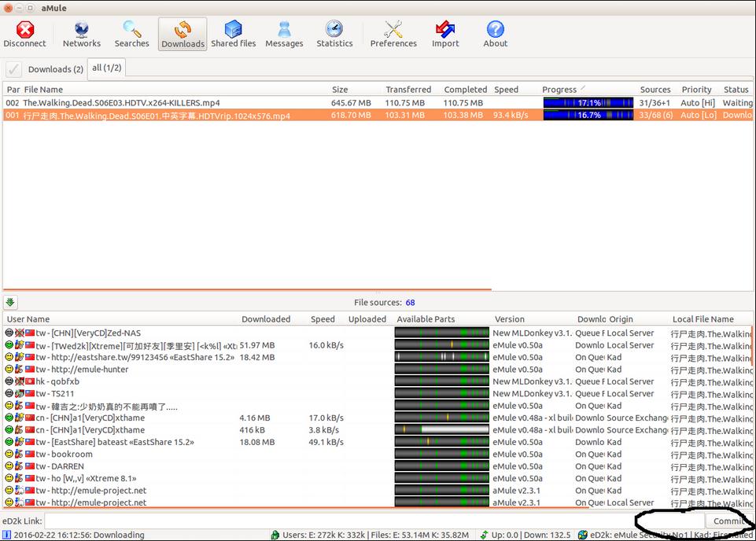Image resolution: width=756 pixels, height=541 pixels.
Task: Open the Networks view
Action: click(x=82, y=35)
